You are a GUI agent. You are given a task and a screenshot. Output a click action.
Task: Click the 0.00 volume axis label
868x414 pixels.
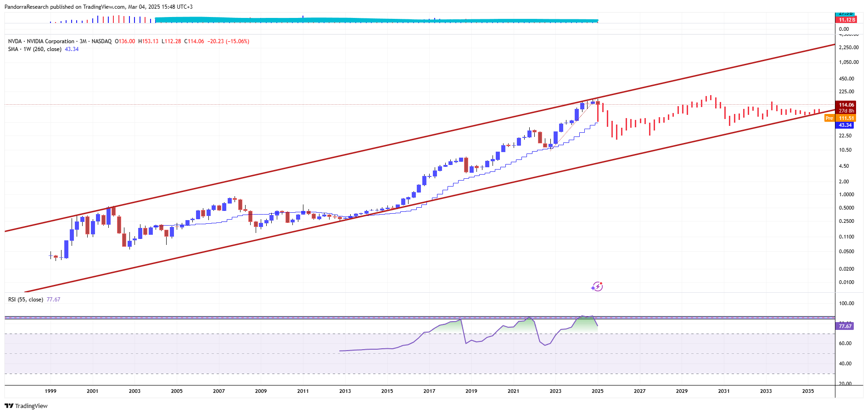point(844,29)
